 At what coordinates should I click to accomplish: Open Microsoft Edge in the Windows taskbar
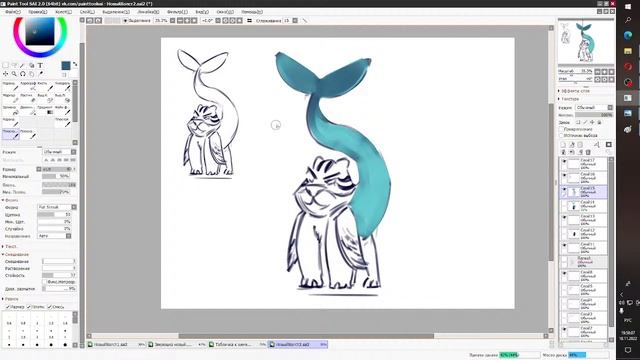[628, 36]
